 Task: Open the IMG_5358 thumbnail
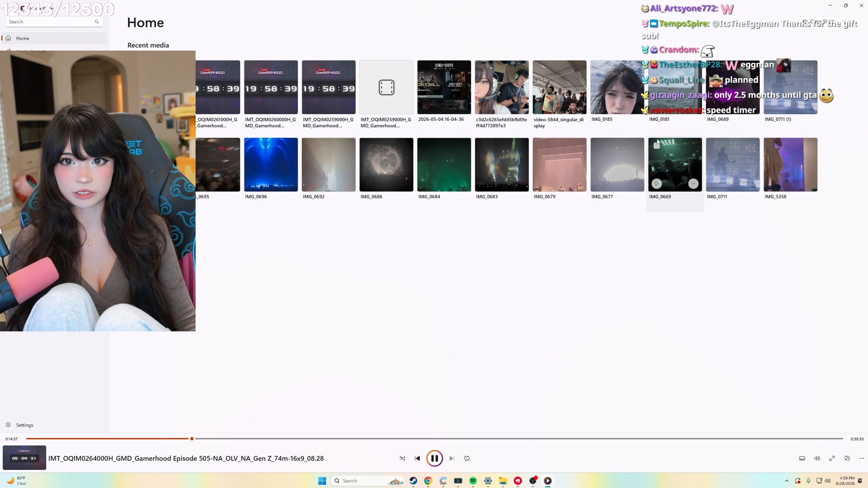(790, 164)
